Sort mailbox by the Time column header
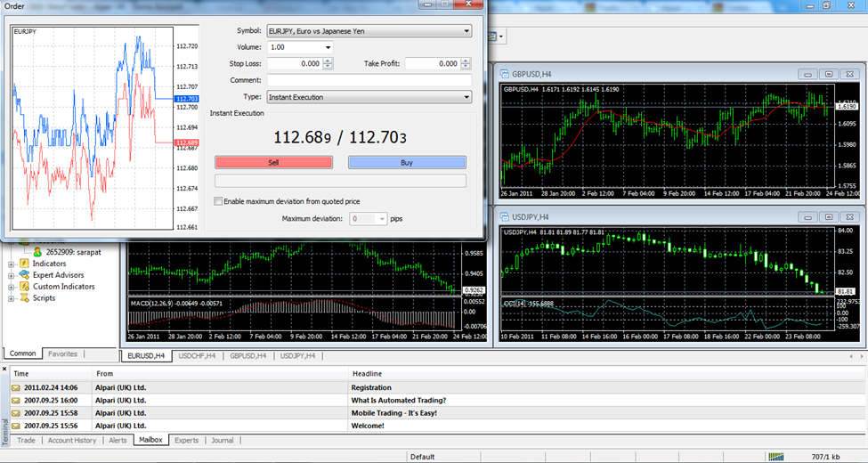Image resolution: width=868 pixels, height=463 pixels. pyautogui.click(x=53, y=374)
